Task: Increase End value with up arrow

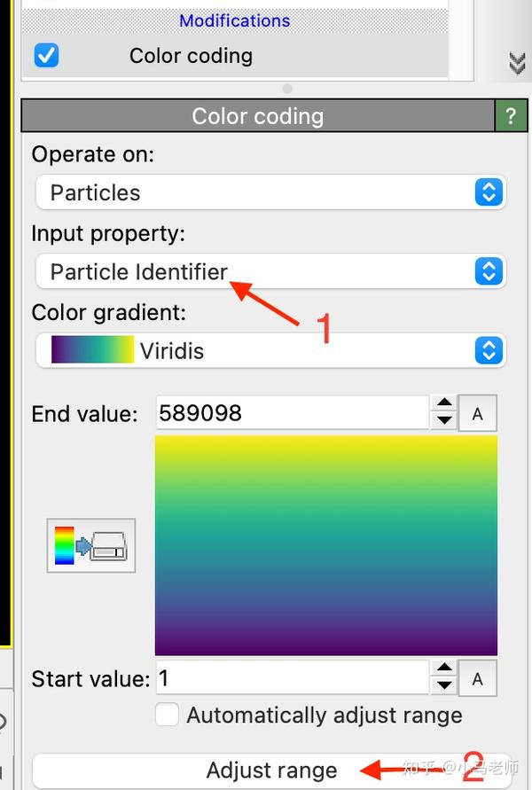Action: coord(444,405)
